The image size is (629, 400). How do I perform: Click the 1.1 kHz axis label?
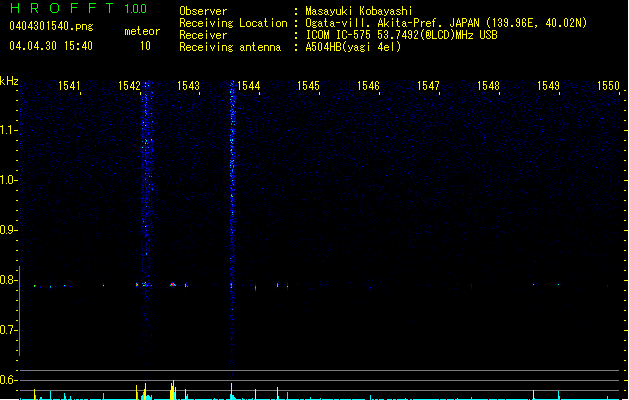pos(8,130)
